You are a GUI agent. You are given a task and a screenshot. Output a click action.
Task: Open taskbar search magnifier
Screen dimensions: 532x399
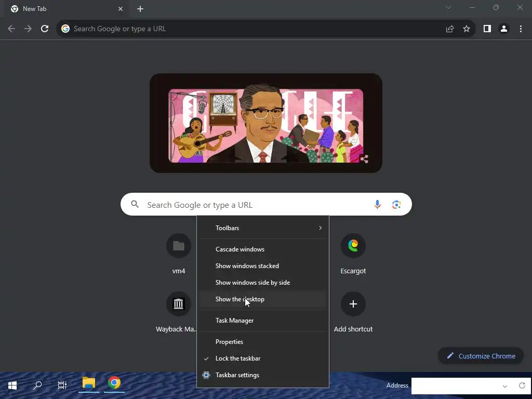pyautogui.click(x=37, y=385)
